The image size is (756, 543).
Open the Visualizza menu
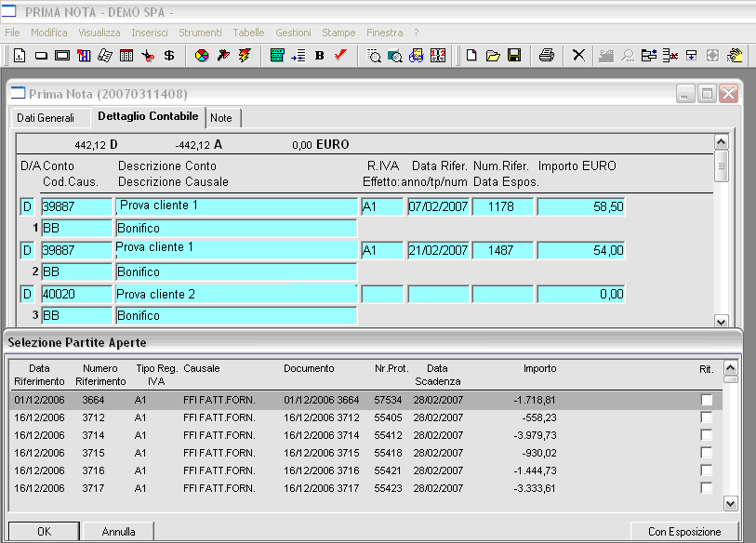[99, 33]
